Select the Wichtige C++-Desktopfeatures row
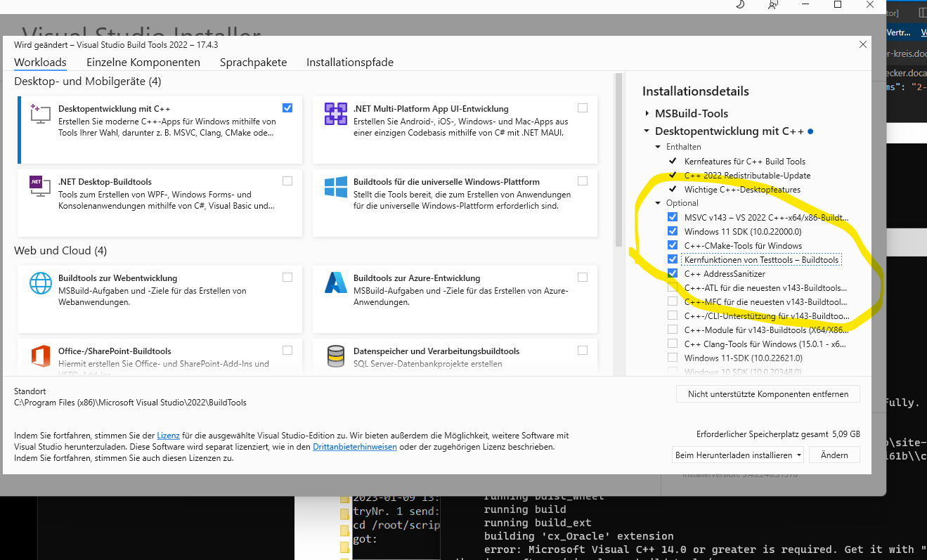This screenshot has height=560, width=927. coord(742,189)
